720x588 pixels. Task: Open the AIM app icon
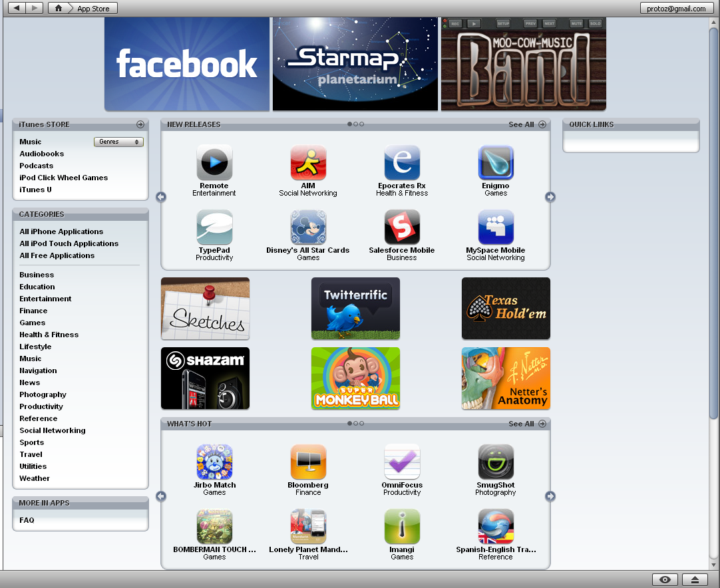[308, 162]
